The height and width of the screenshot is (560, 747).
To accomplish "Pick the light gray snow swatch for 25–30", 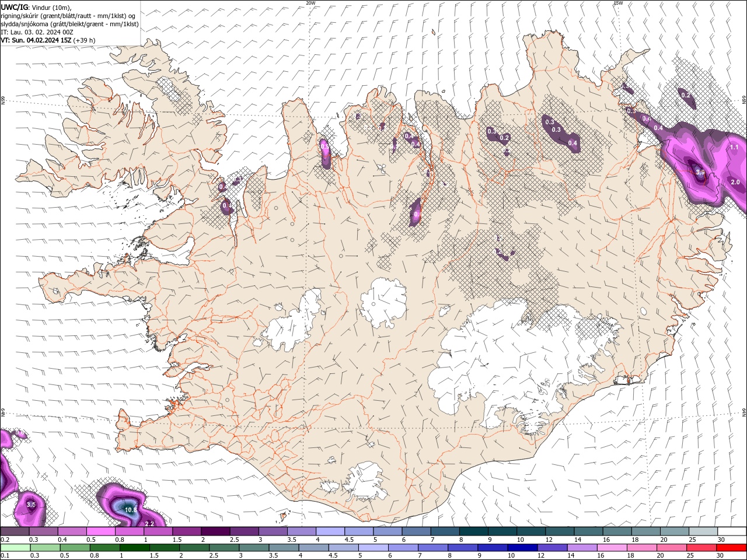I will tap(703, 531).
